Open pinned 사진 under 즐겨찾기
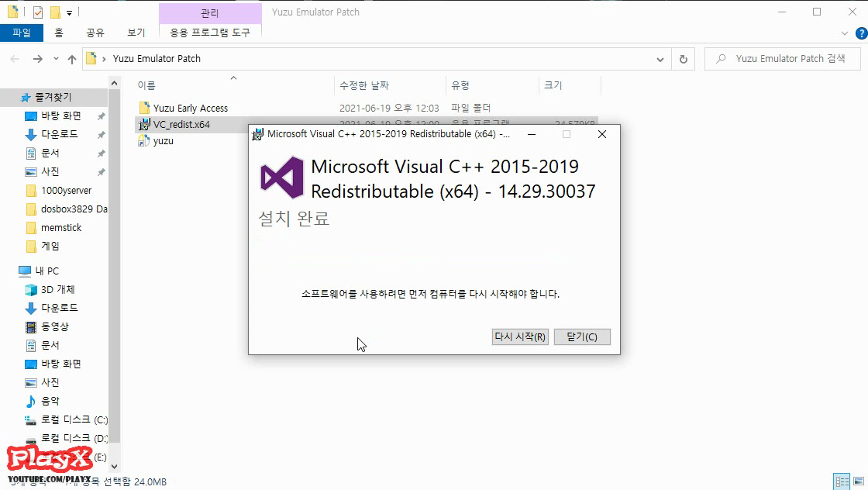Screen dimensions: 868x490 point(50,171)
